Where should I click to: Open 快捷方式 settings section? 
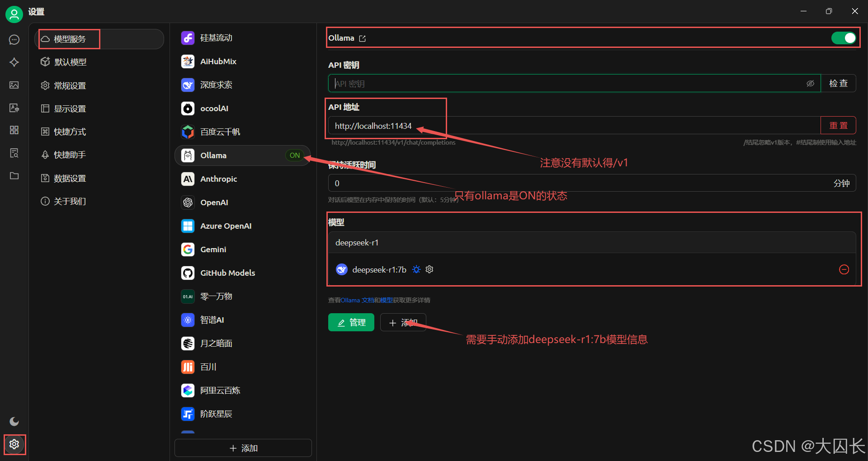99,132
